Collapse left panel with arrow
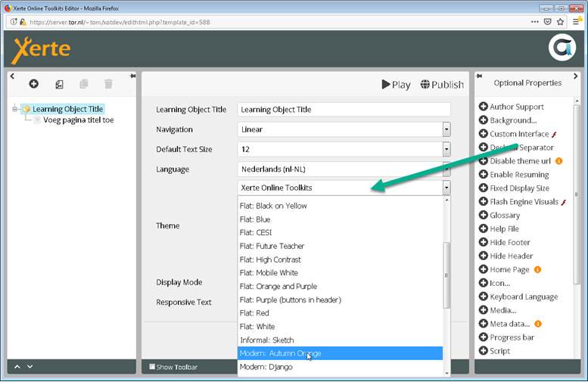 pyautogui.click(x=12, y=76)
